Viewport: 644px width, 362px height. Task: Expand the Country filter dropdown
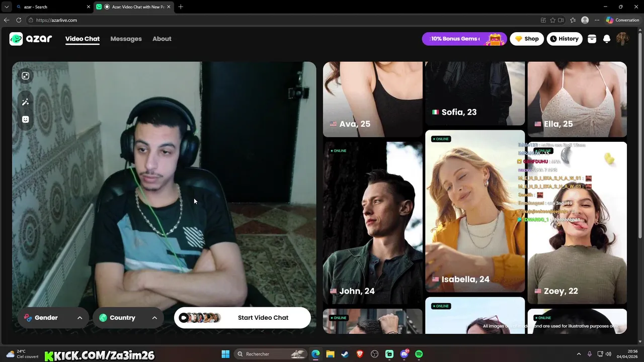(128, 318)
